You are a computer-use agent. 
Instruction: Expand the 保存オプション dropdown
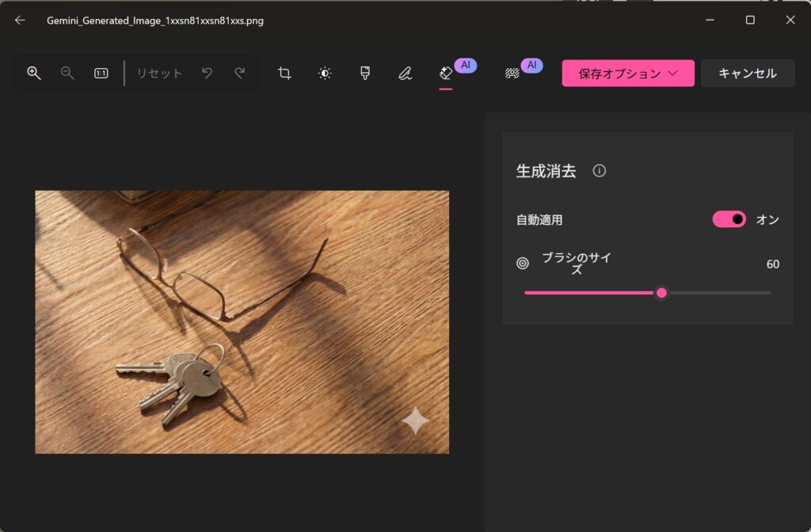tap(628, 73)
